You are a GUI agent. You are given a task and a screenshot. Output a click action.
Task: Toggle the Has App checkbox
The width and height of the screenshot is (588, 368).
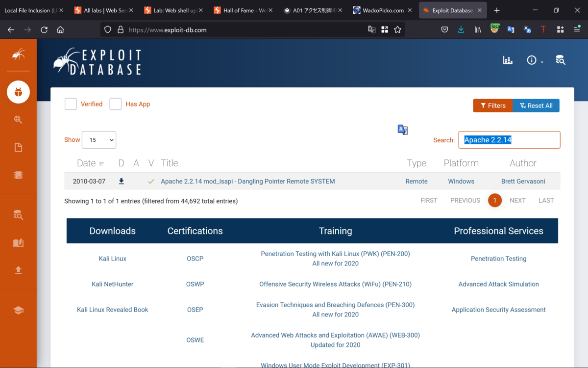[115, 104]
